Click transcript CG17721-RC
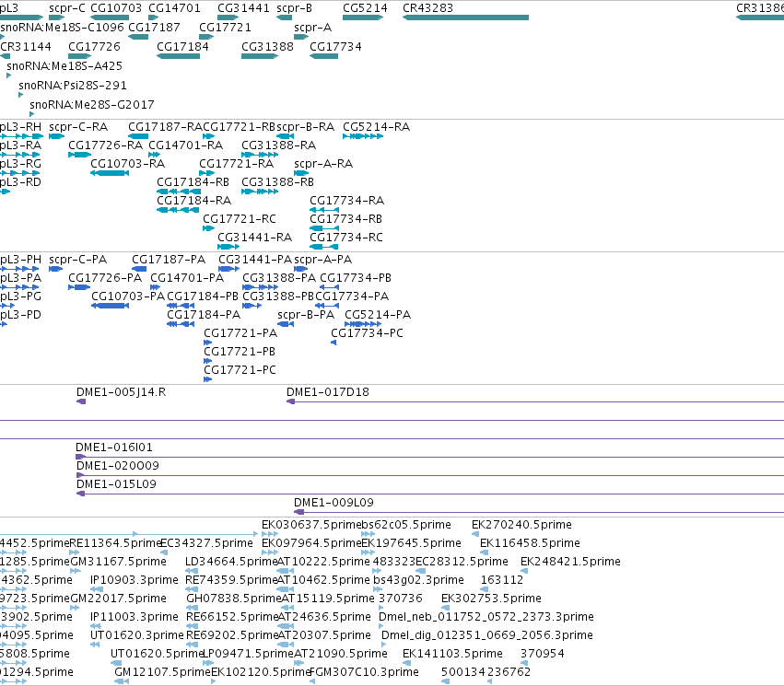The width and height of the screenshot is (784, 686). tap(208, 229)
